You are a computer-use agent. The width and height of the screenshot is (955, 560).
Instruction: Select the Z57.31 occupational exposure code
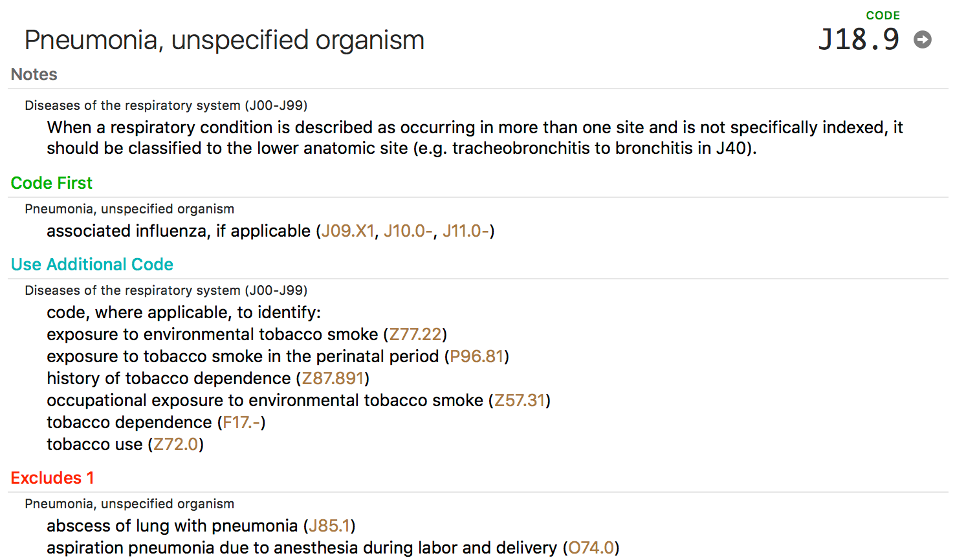(x=520, y=400)
